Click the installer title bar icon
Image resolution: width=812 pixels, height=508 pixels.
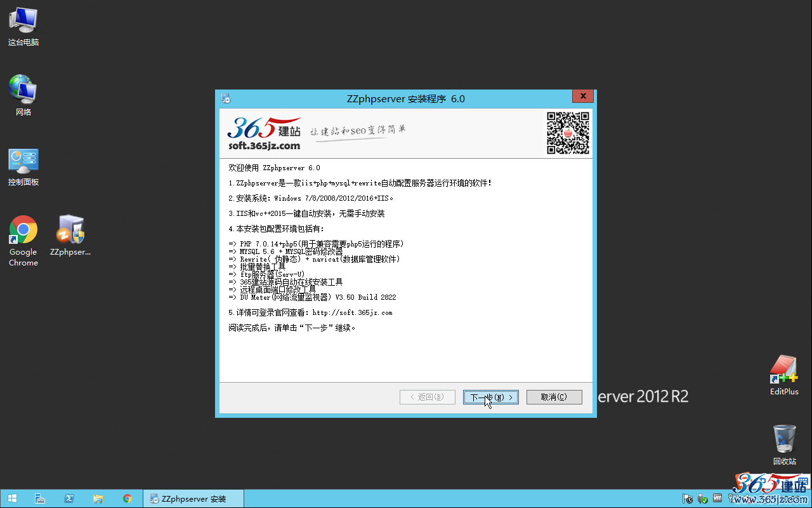[225, 98]
